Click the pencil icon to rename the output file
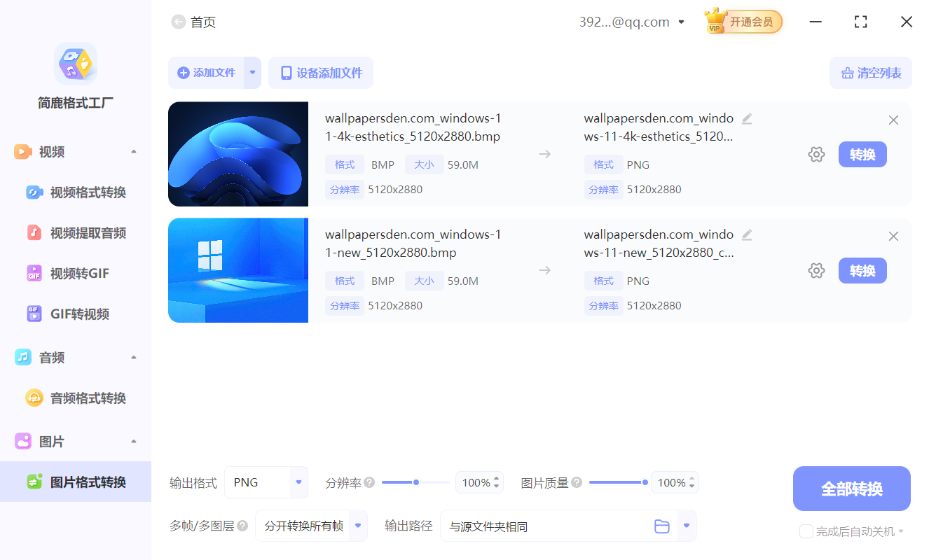Screen dimensions: 929x560 (x=747, y=118)
